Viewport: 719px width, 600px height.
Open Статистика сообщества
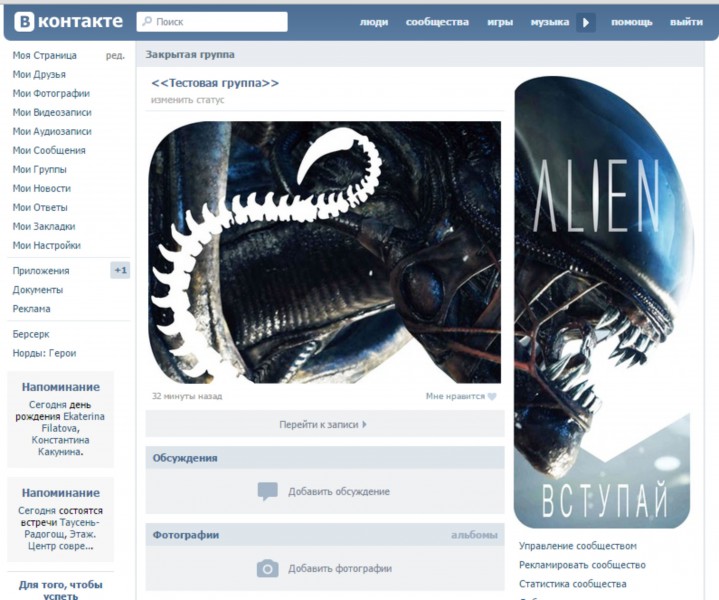573,584
